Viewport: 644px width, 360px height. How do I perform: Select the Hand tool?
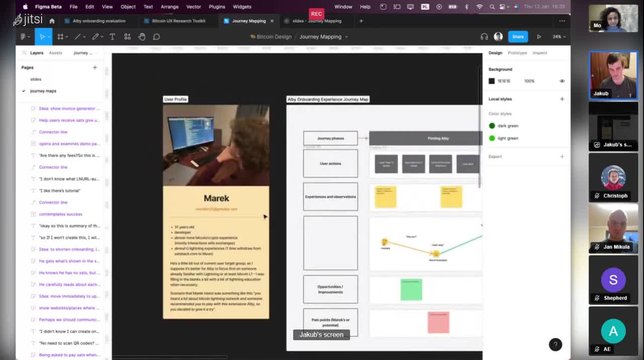pos(142,37)
